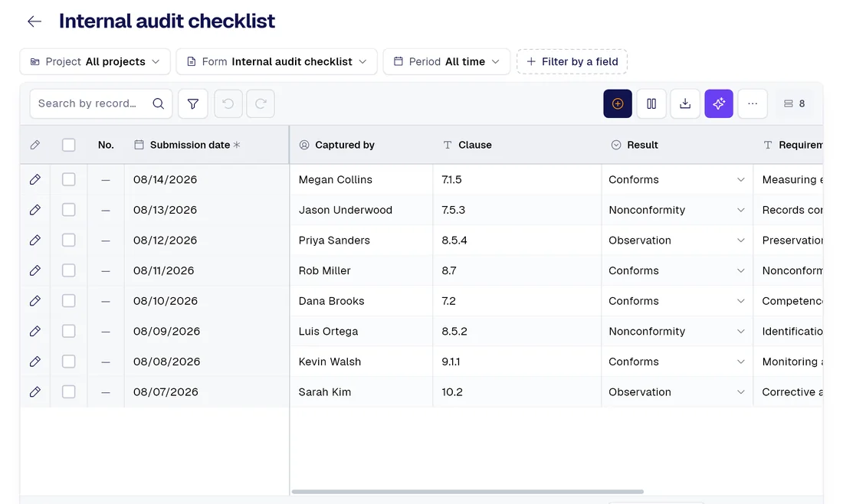Toggle the select-all header checkbox
Viewport: 843px width, 504px height.
tap(69, 145)
